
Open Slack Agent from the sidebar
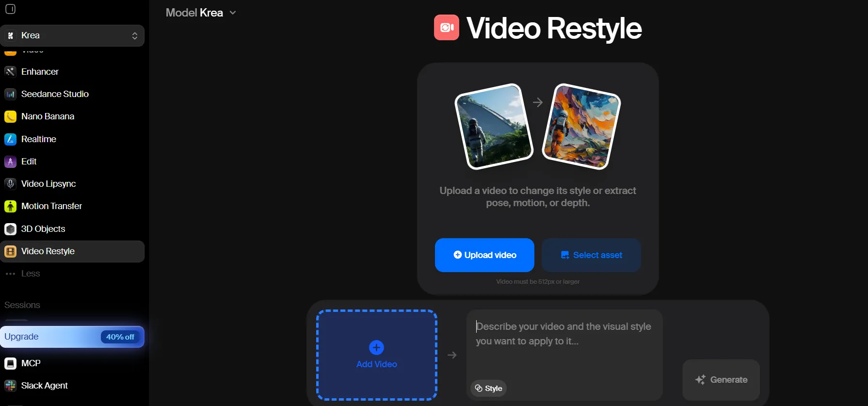72,386
